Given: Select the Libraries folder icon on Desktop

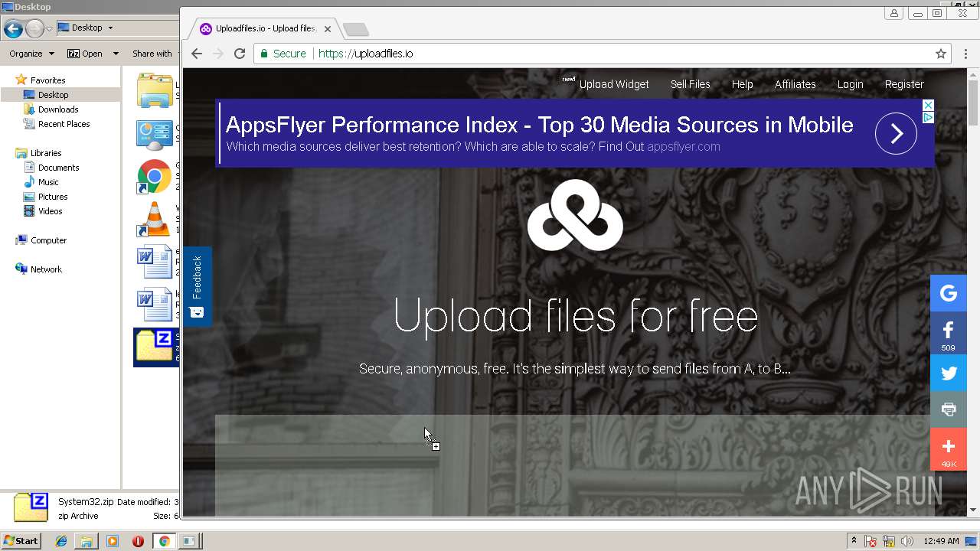Looking at the screenshot, I should 155,91.
